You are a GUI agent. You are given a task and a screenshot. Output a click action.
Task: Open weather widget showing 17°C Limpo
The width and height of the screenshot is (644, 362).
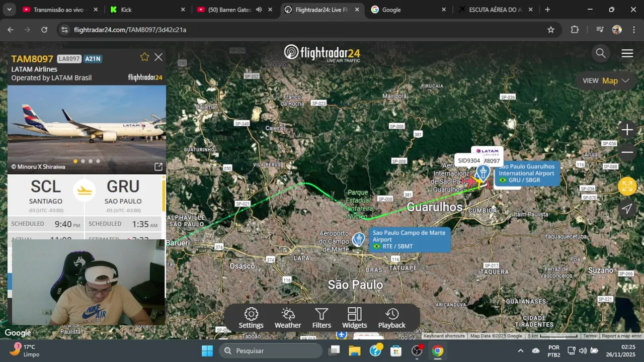coord(25,350)
